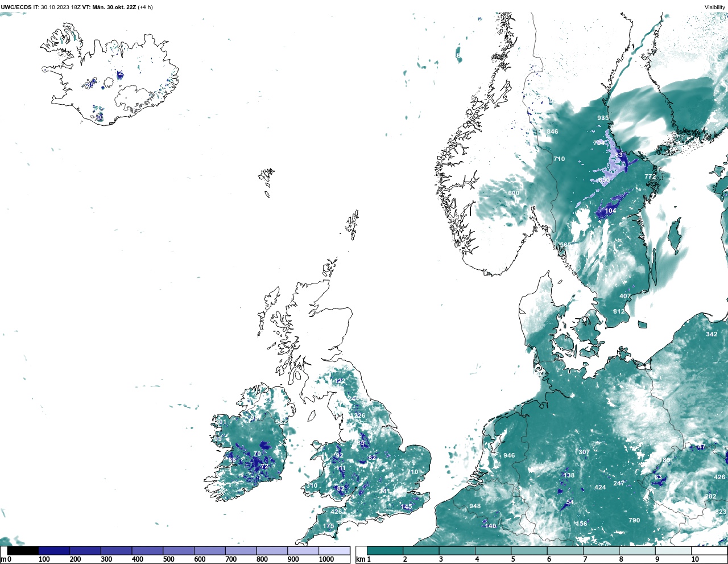Choose the swatch right of the 1000 label
The image size is (728, 564).
coord(334,551)
